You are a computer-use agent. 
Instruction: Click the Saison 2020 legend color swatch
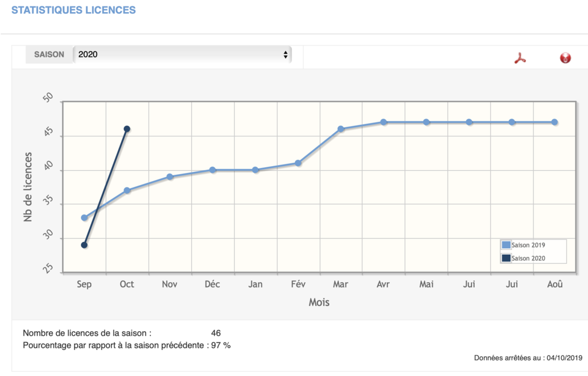click(x=506, y=258)
